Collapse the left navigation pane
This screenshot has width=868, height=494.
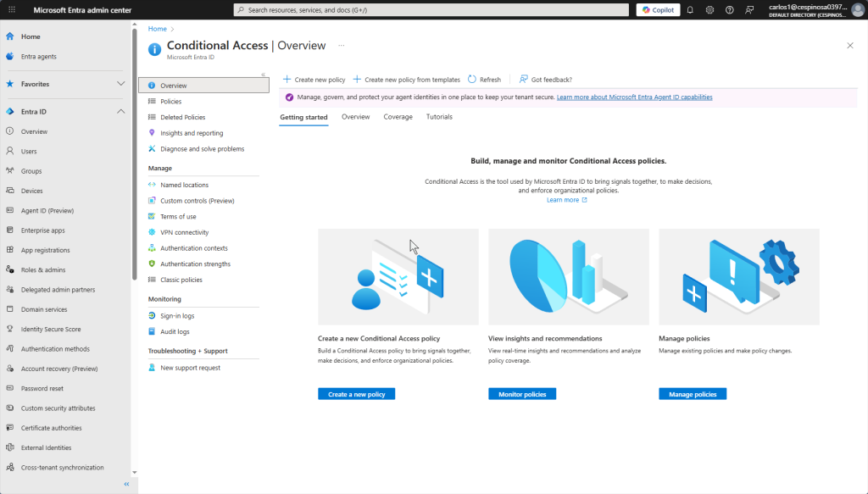click(126, 484)
